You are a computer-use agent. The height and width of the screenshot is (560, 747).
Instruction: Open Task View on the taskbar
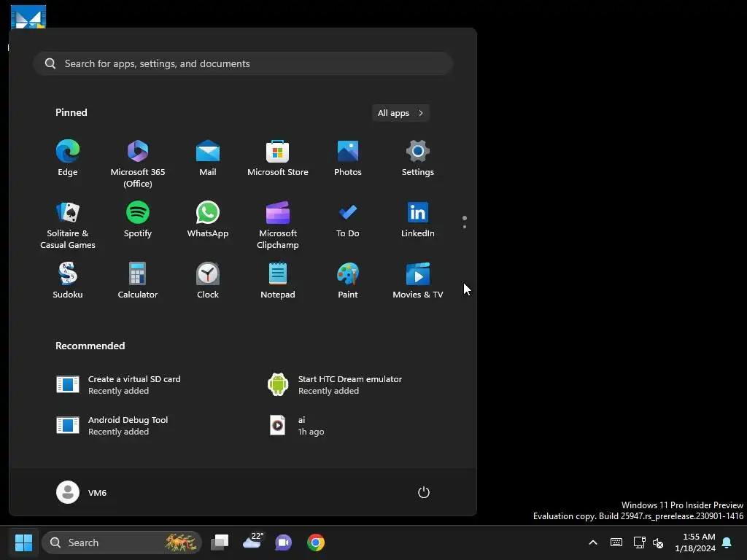(220, 542)
